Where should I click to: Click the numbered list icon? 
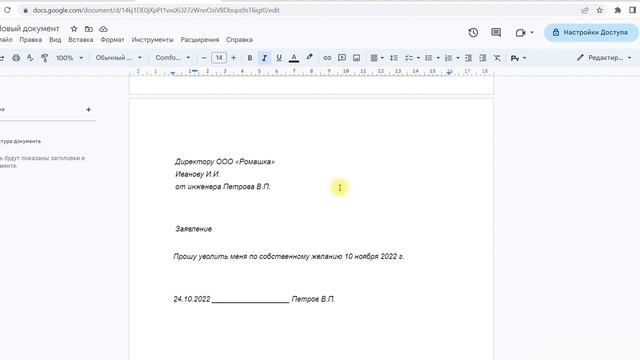pos(448,58)
